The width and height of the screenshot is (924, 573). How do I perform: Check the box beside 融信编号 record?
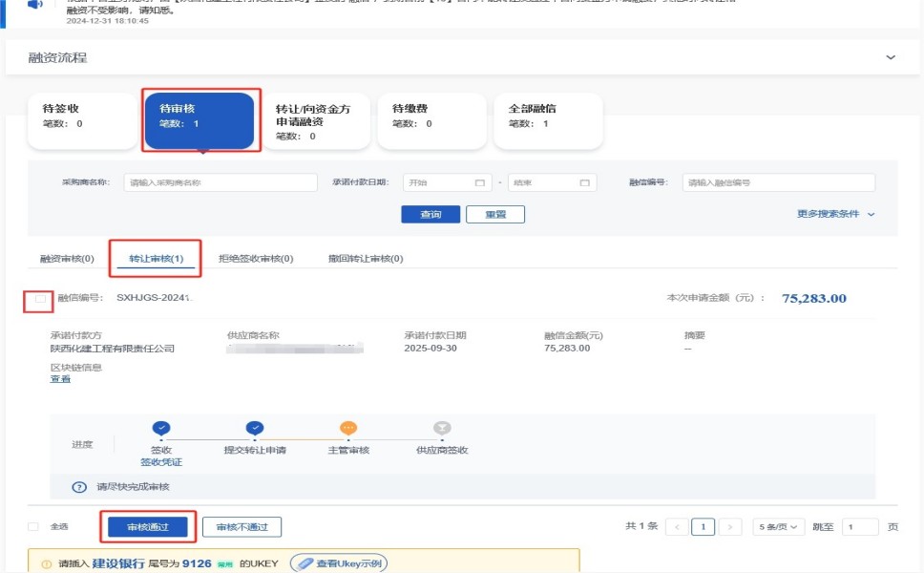(39, 299)
